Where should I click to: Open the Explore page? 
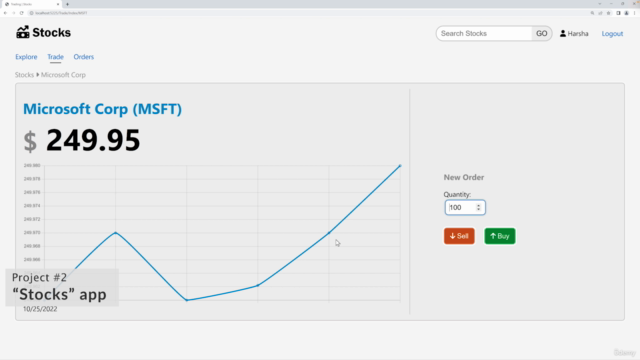click(26, 57)
